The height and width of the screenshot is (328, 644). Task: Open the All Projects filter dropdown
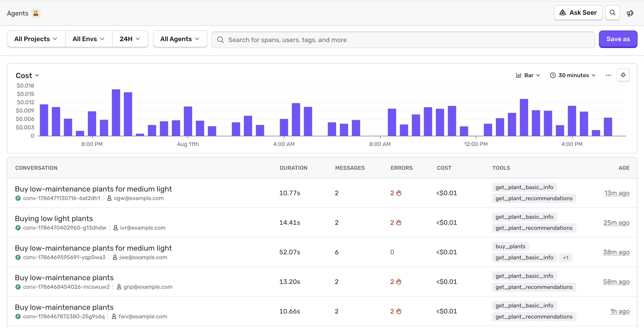point(36,39)
